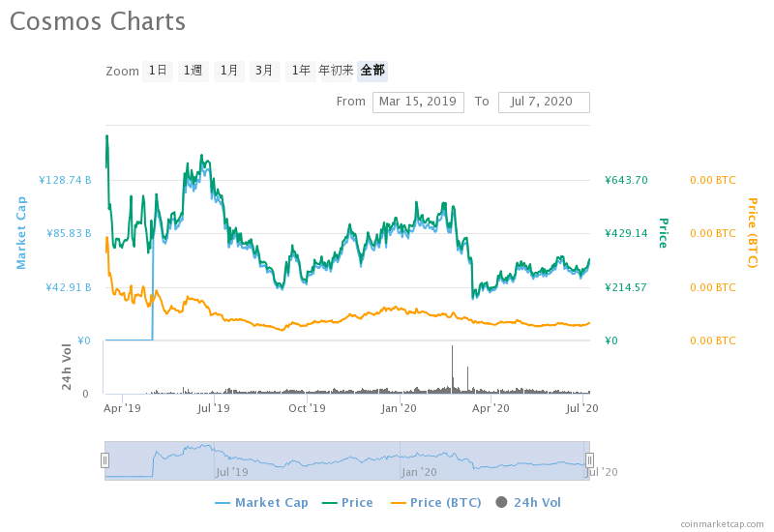Toggle the Price (BTC) series in legend
774x532 pixels.
(436, 503)
